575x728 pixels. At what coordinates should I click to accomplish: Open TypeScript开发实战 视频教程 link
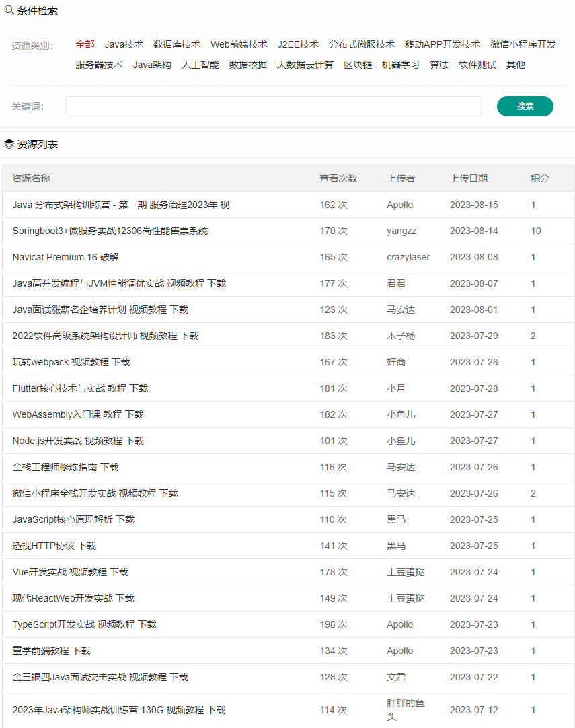84,624
